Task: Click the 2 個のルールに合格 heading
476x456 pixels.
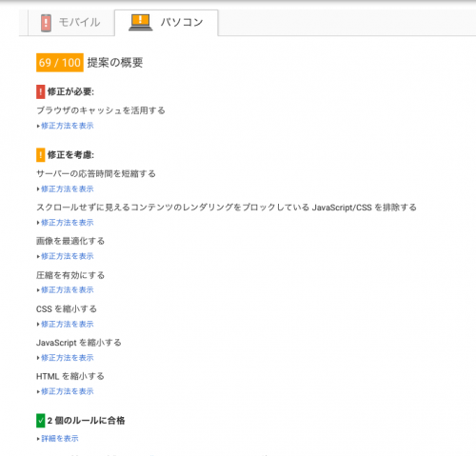Action: pyautogui.click(x=86, y=421)
